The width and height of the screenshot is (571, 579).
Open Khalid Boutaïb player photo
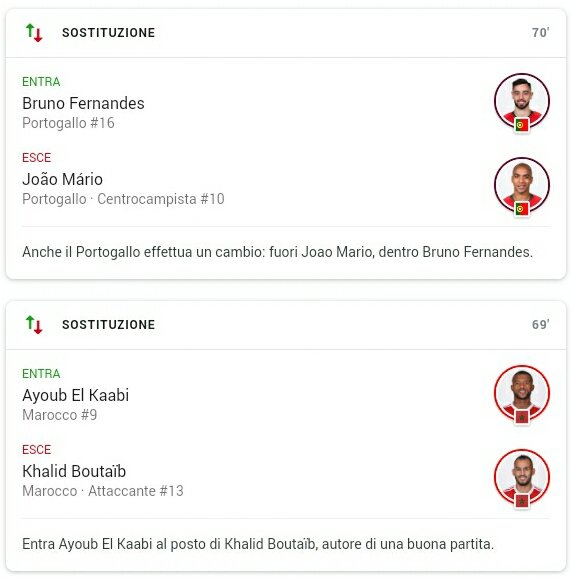click(522, 477)
